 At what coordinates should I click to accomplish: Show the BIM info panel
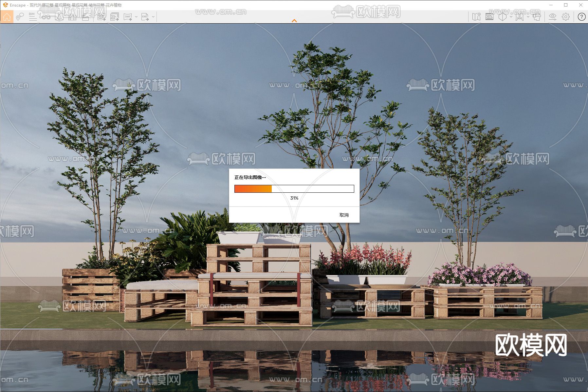coord(33,17)
